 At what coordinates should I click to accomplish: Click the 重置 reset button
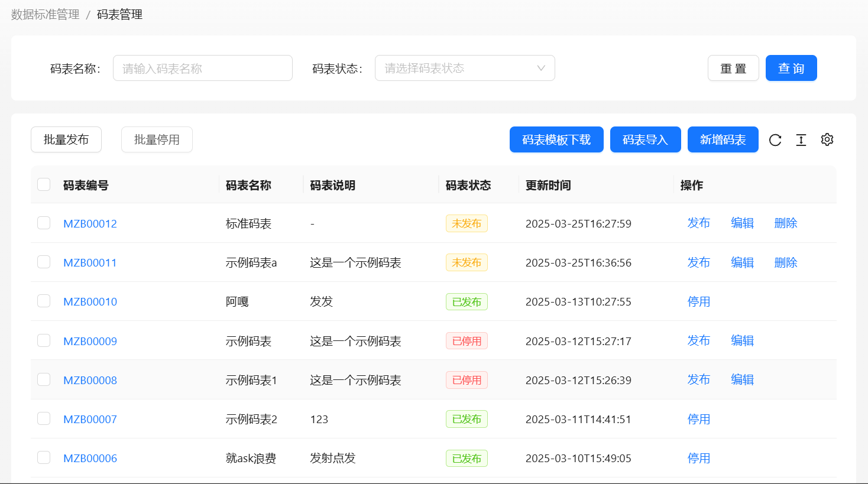pyautogui.click(x=733, y=68)
